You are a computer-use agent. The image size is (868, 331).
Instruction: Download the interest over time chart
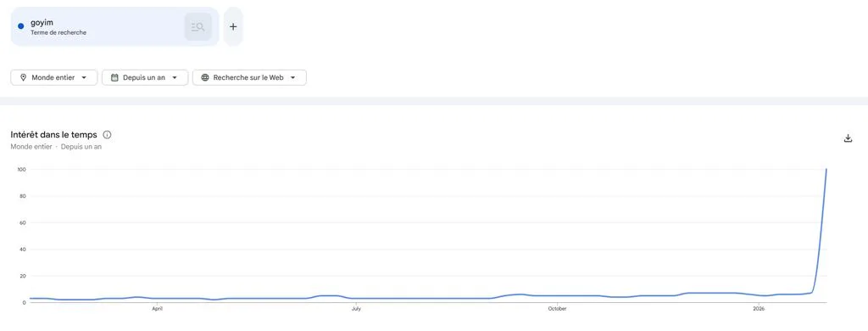coord(848,138)
